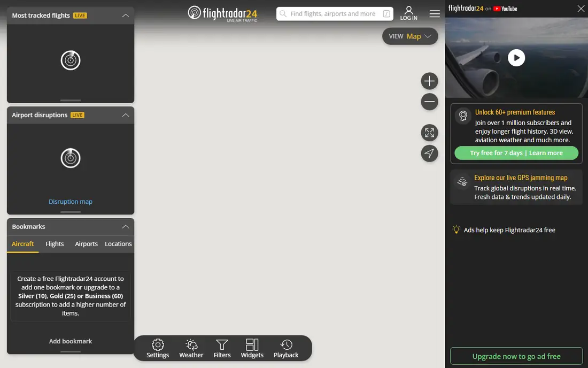Image resolution: width=588 pixels, height=368 pixels.
Task: Click the Flightradar24 logo
Action: (223, 14)
